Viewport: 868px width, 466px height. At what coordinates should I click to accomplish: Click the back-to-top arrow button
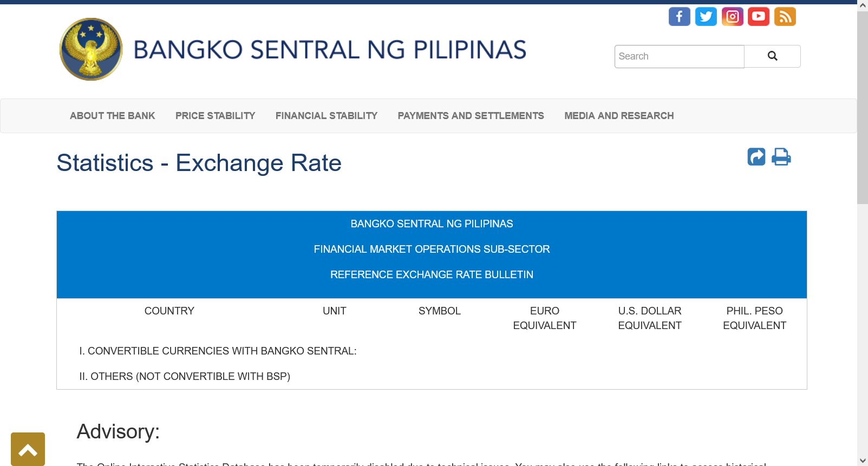coord(28,449)
